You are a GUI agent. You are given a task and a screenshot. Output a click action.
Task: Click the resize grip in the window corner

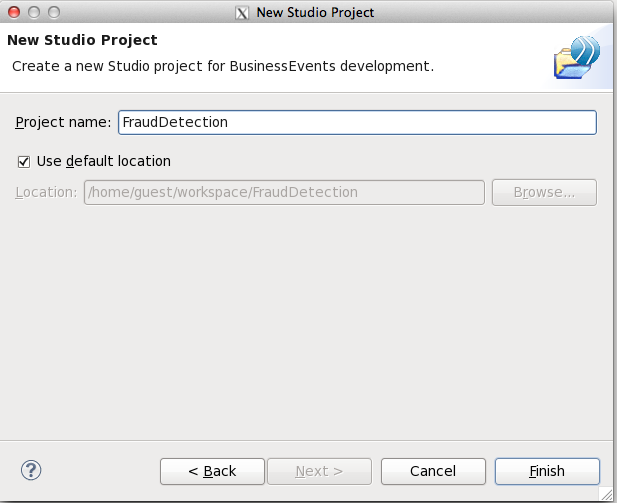tap(606, 494)
